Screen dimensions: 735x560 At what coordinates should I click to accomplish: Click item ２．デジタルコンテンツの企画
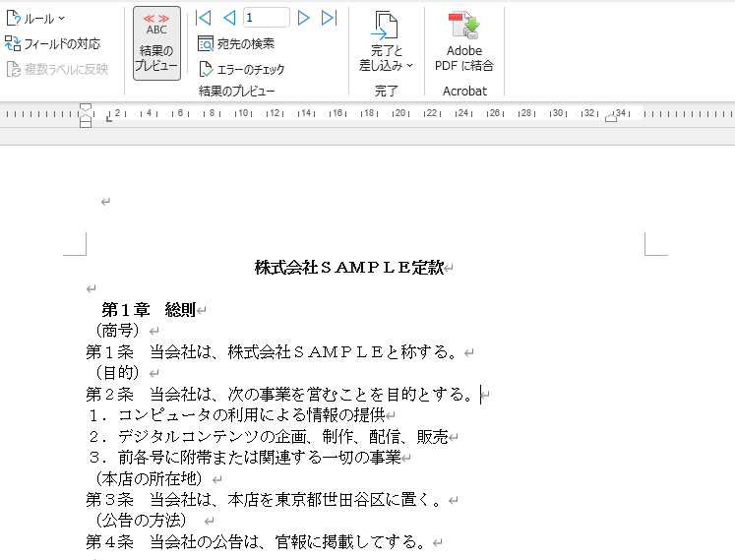[x=269, y=437]
